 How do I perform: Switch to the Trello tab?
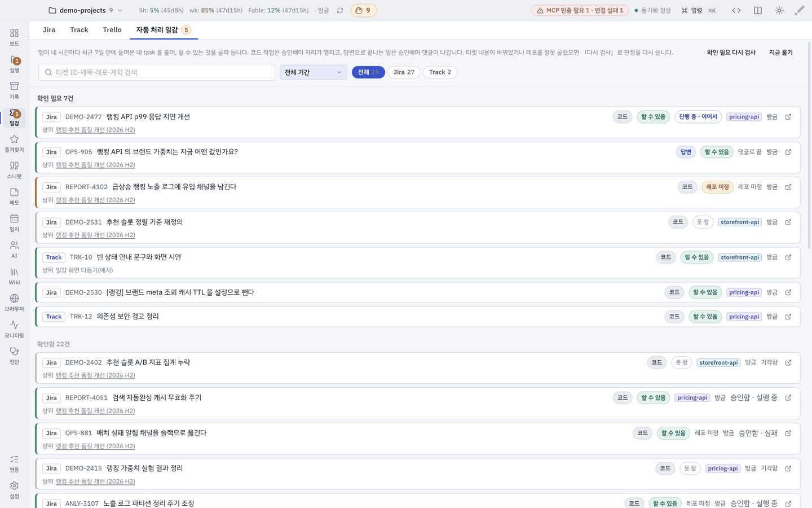coord(112,30)
